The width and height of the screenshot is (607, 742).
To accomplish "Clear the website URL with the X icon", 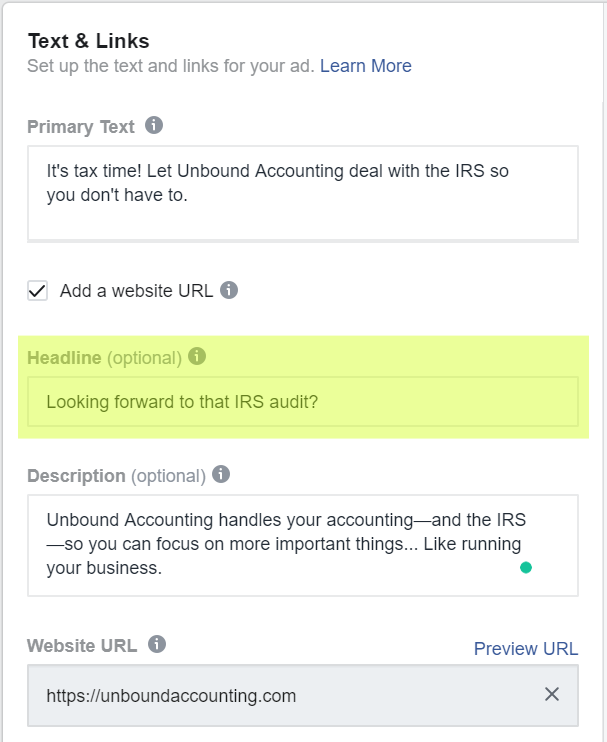I will (552, 695).
